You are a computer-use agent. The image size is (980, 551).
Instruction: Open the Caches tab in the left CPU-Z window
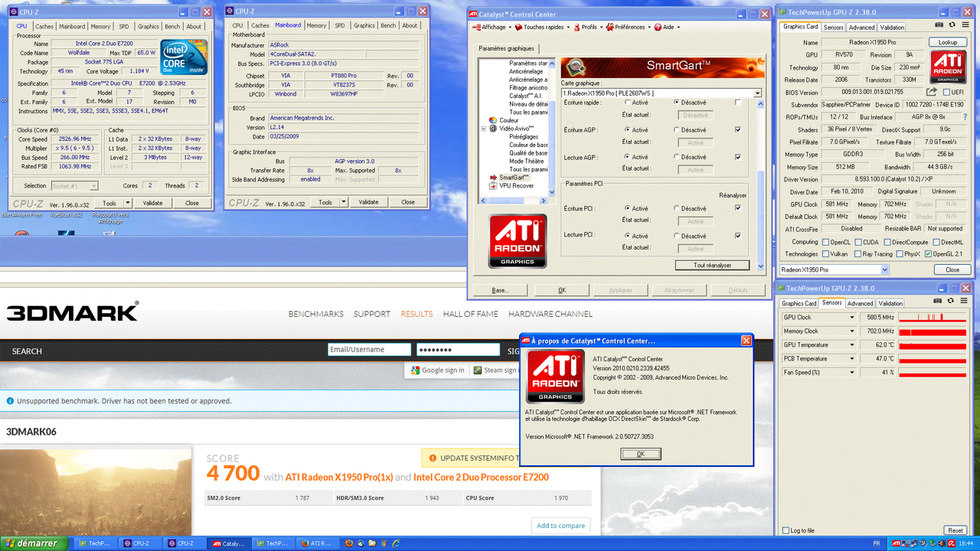pos(44,26)
